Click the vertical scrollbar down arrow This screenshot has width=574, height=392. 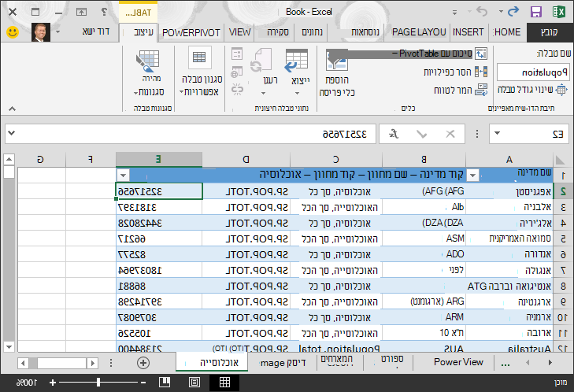pyautogui.click(x=9, y=346)
